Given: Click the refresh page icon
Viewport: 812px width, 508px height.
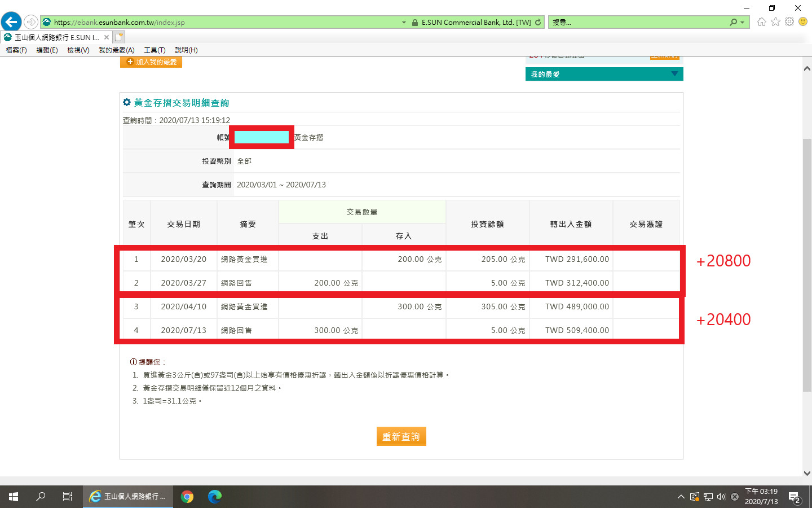Looking at the screenshot, I should click(x=538, y=23).
